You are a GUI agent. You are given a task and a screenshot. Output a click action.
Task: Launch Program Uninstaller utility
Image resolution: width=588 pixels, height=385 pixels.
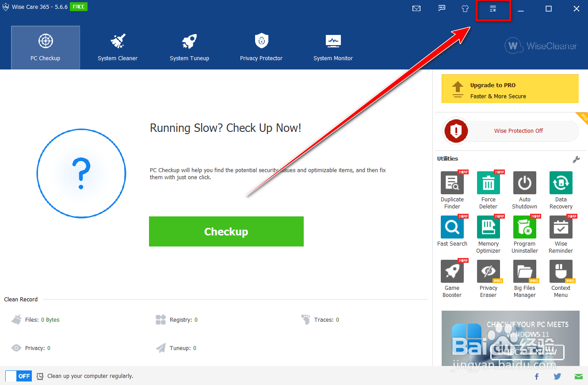tap(525, 235)
